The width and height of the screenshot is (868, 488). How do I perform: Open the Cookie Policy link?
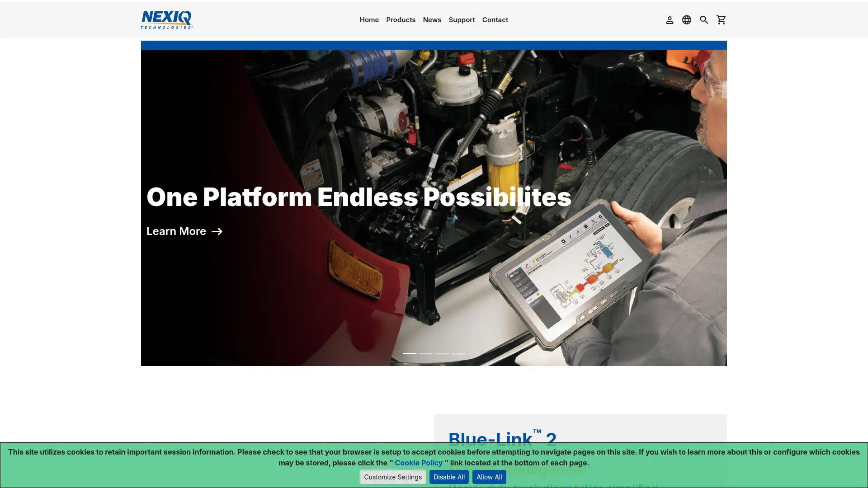click(x=418, y=462)
